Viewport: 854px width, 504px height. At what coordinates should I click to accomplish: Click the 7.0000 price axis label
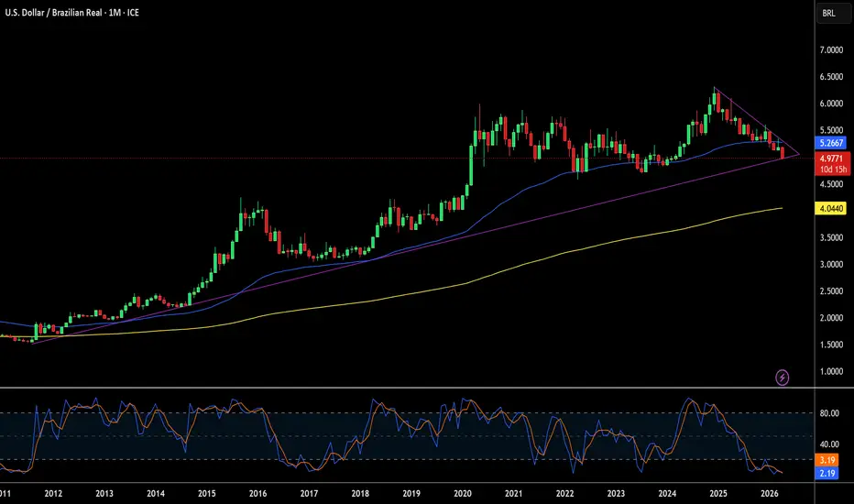point(831,50)
